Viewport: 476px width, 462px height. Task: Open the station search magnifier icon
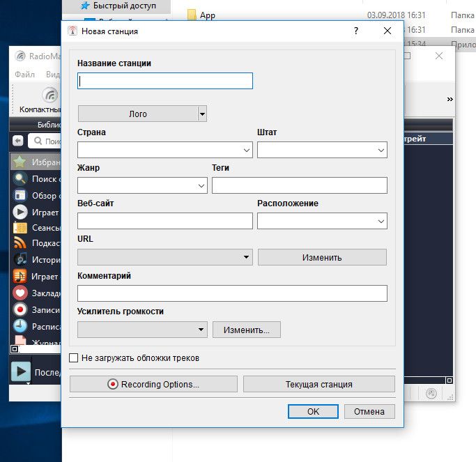click(x=20, y=178)
